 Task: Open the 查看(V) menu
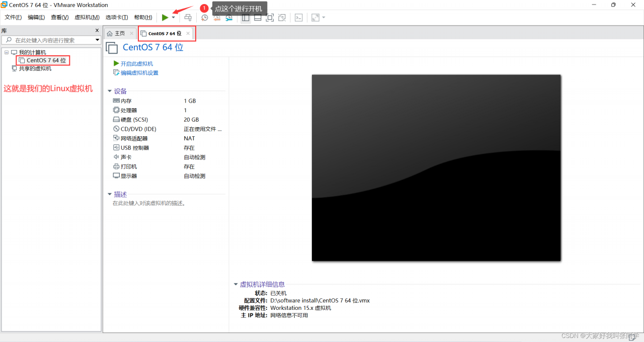point(59,18)
